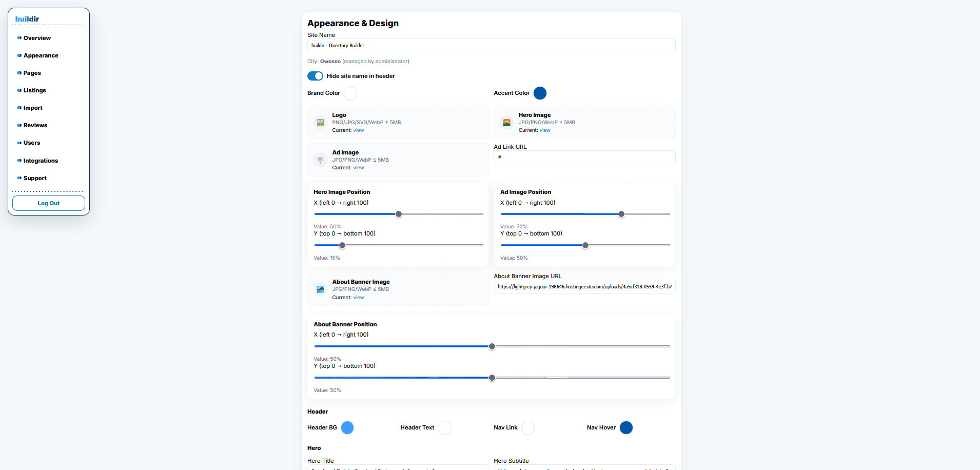Click the Header BG color swatch
This screenshot has width=980, height=470.
coord(347,427)
